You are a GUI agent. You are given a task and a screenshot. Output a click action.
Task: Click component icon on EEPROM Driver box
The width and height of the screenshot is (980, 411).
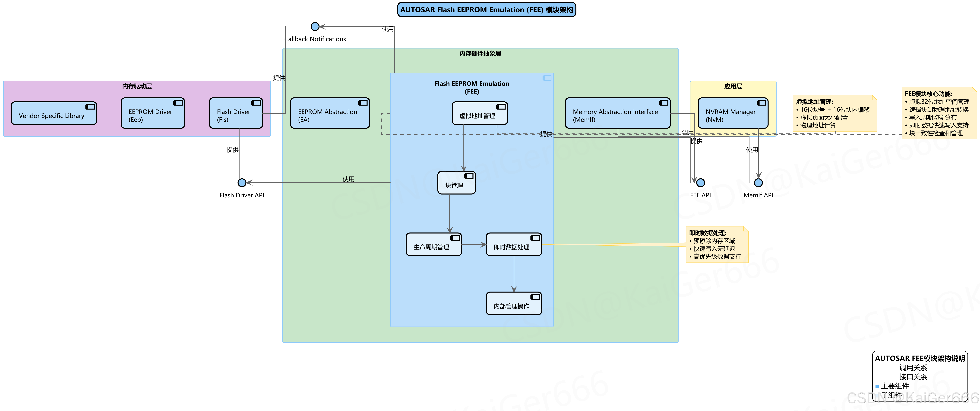coord(178,103)
